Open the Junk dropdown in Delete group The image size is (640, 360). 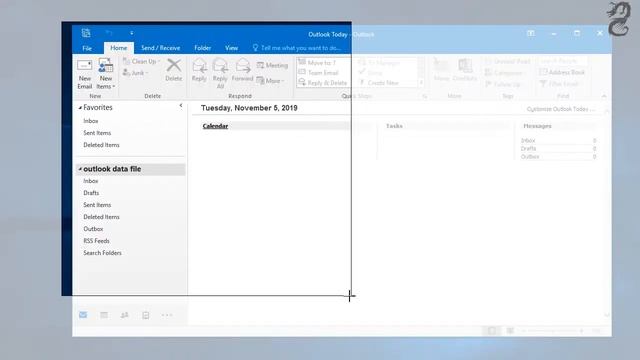136,73
